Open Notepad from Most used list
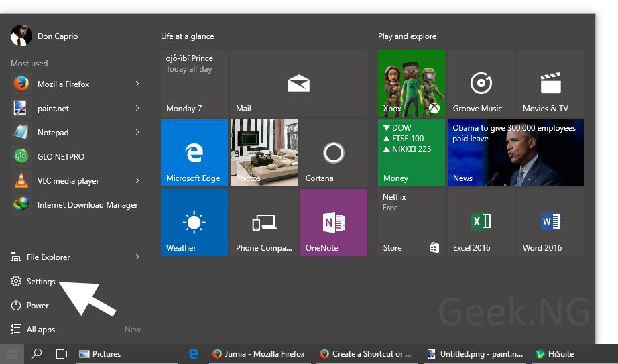Viewport: 618px width, 364px height. (x=75, y=132)
